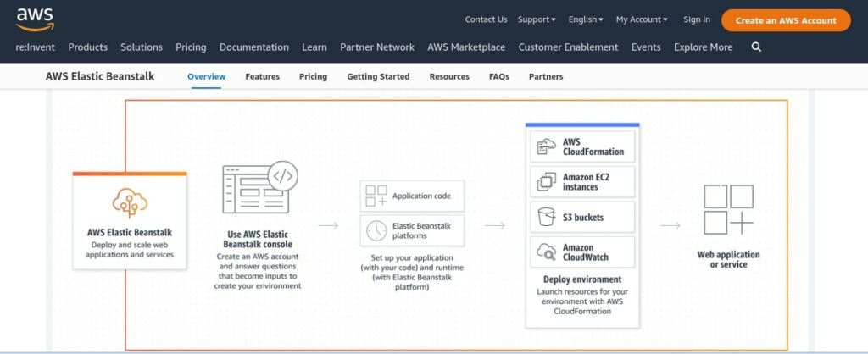The height and width of the screenshot is (354, 868).
Task: Click the AWS logo
Action: click(x=35, y=20)
